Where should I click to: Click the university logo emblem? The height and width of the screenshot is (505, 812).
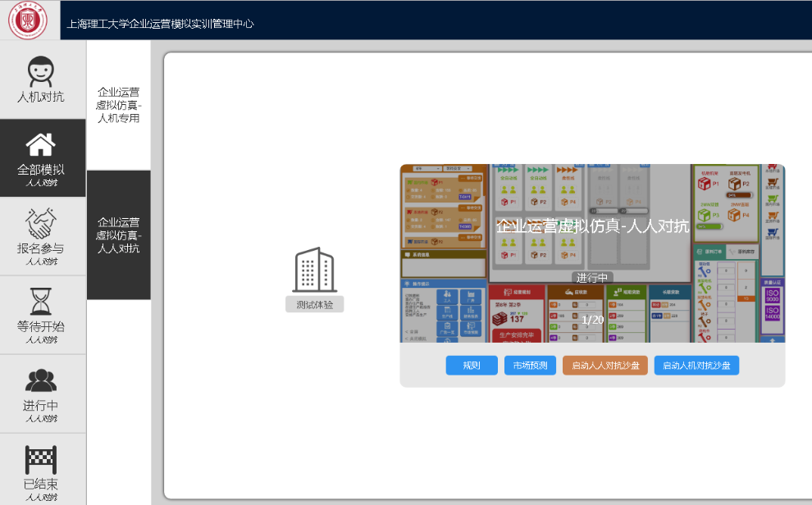click(x=28, y=20)
